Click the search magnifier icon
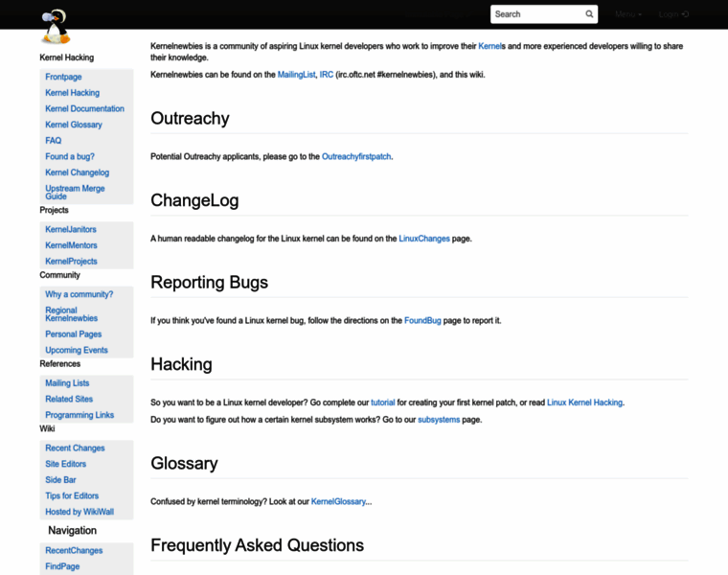The width and height of the screenshot is (728, 575). [589, 14]
